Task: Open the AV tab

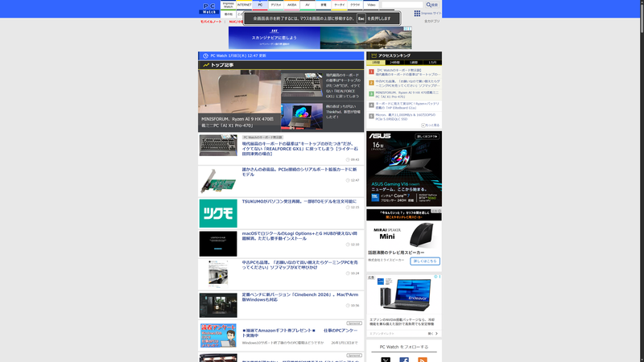Action: point(308,5)
